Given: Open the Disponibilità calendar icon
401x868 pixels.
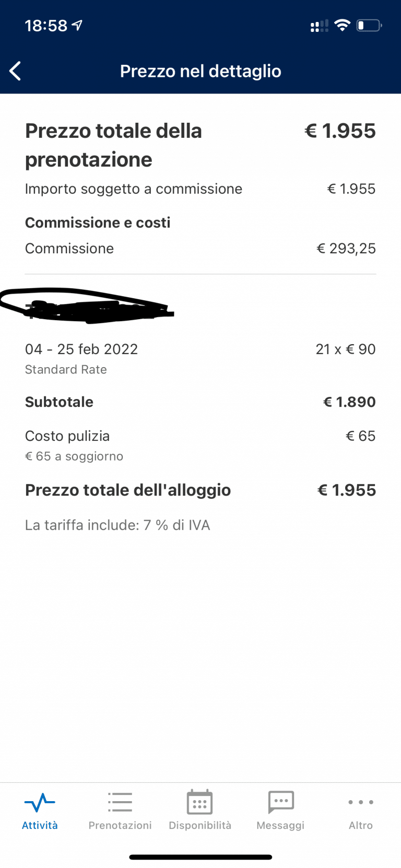Looking at the screenshot, I should click(200, 802).
